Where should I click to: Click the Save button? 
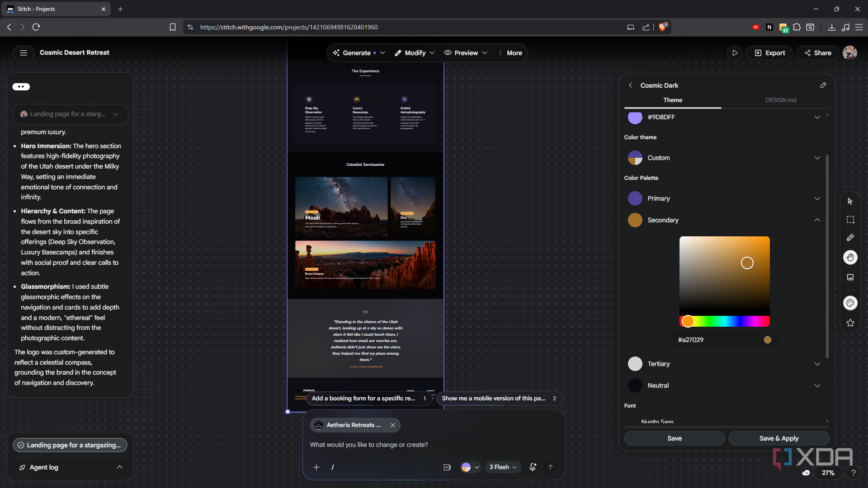click(675, 438)
